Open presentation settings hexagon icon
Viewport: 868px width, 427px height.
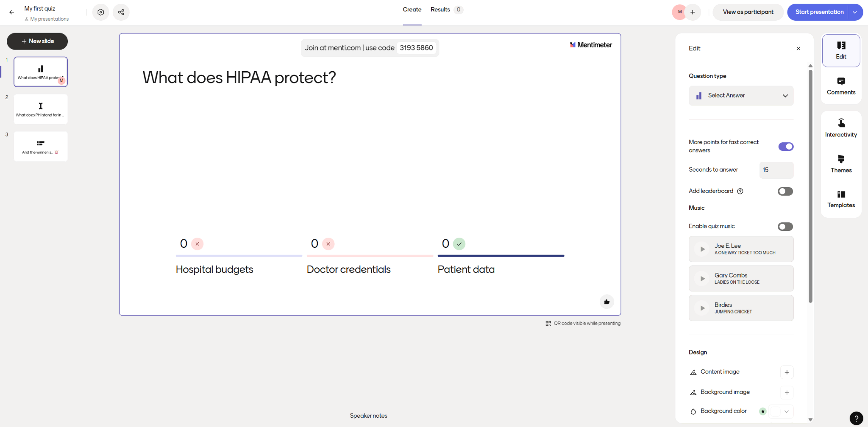[100, 12]
